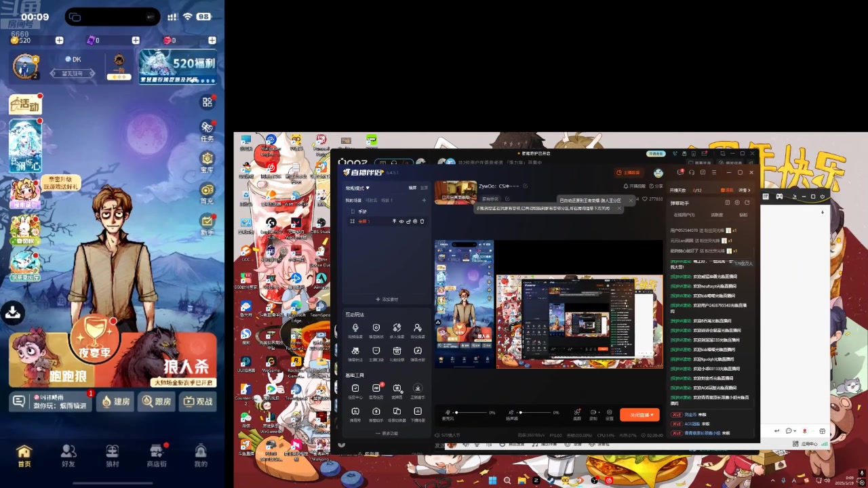Delete the 全屏 source with the trash icon
Viewport: 868px width, 488px height.
(x=422, y=222)
